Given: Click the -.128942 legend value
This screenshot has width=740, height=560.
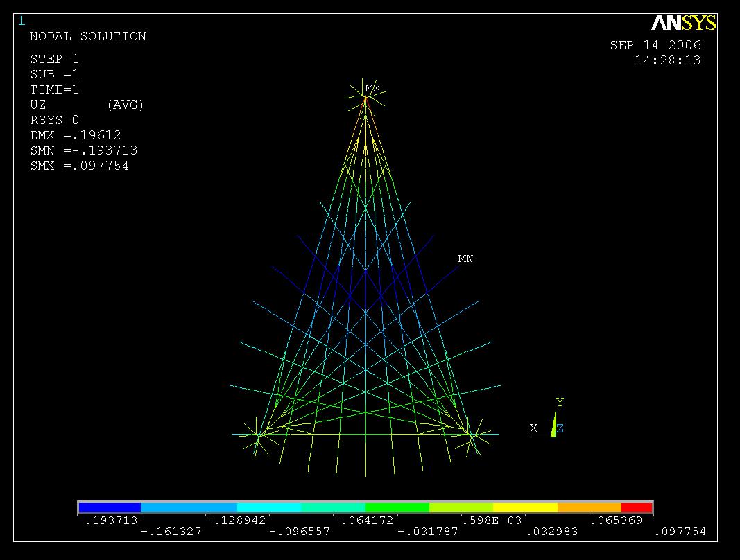Looking at the screenshot, I should click(x=236, y=520).
